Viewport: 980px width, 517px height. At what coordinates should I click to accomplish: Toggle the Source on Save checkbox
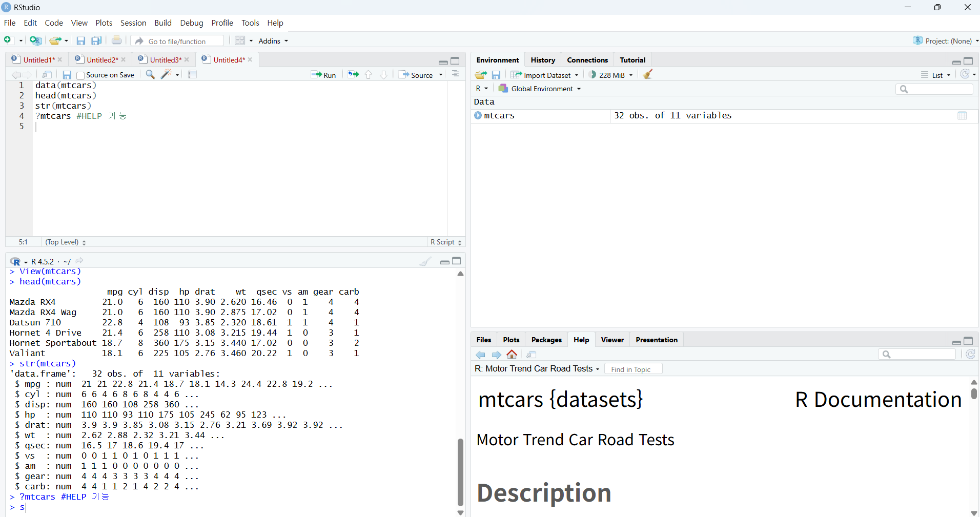[80, 75]
